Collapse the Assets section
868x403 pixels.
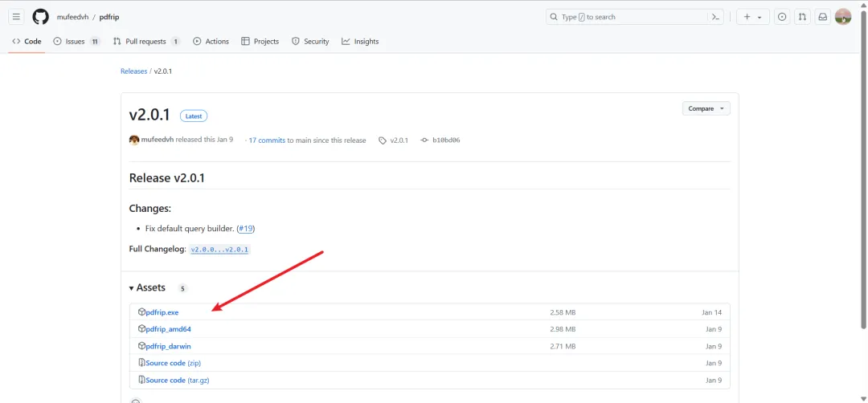(x=147, y=288)
